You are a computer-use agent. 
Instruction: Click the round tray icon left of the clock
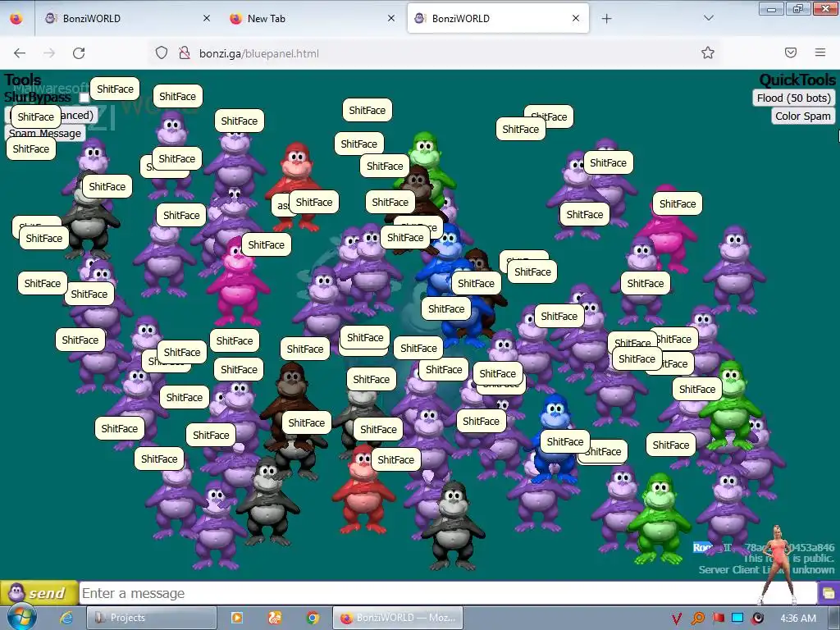pyautogui.click(x=757, y=619)
